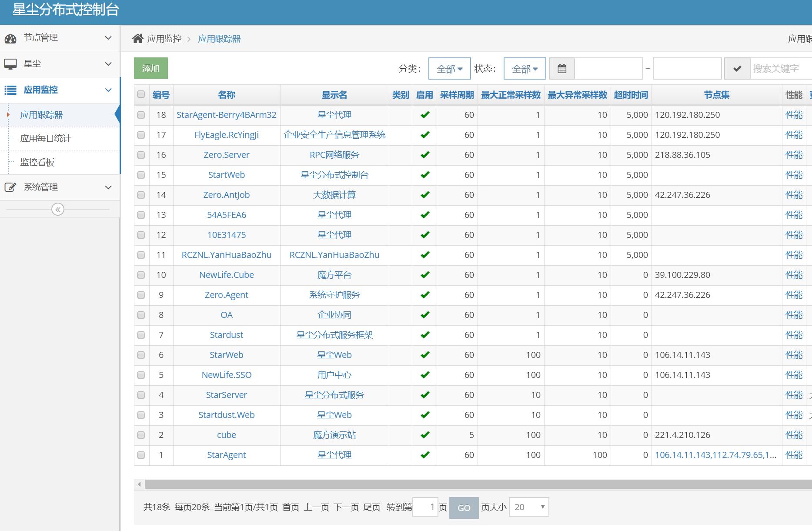Click the dashboard icon for 节点管理
The height and width of the screenshot is (531, 812).
[10, 38]
